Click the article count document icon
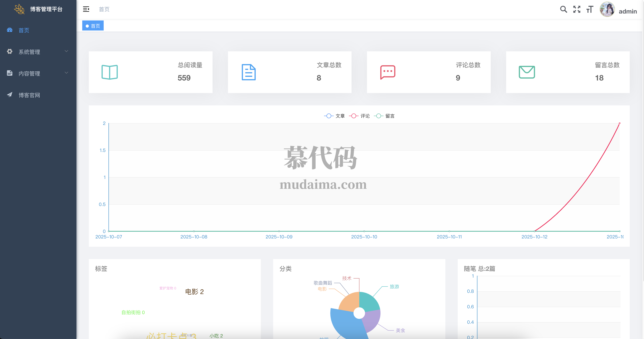This screenshot has width=644, height=339. point(248,72)
